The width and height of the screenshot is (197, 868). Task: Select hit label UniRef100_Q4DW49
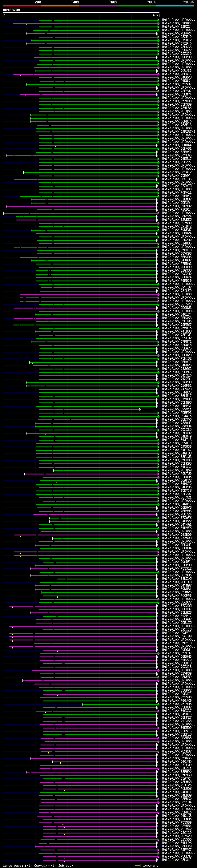177,436
